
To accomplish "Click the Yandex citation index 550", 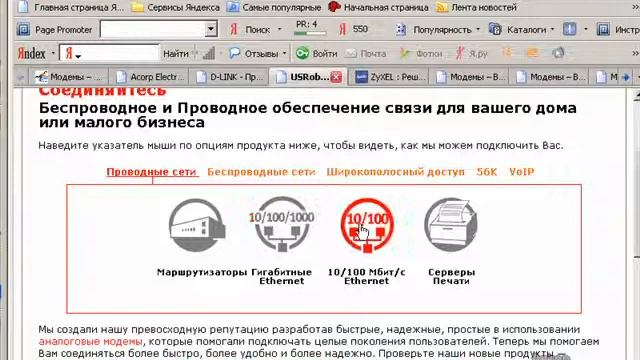I will coord(353,29).
